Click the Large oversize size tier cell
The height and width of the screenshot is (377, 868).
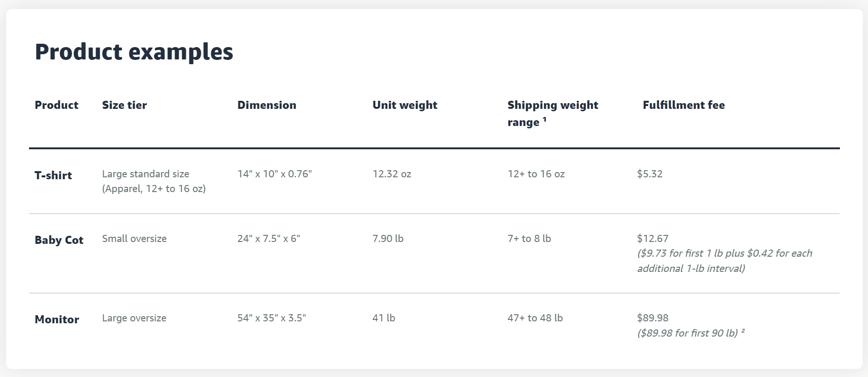point(134,318)
